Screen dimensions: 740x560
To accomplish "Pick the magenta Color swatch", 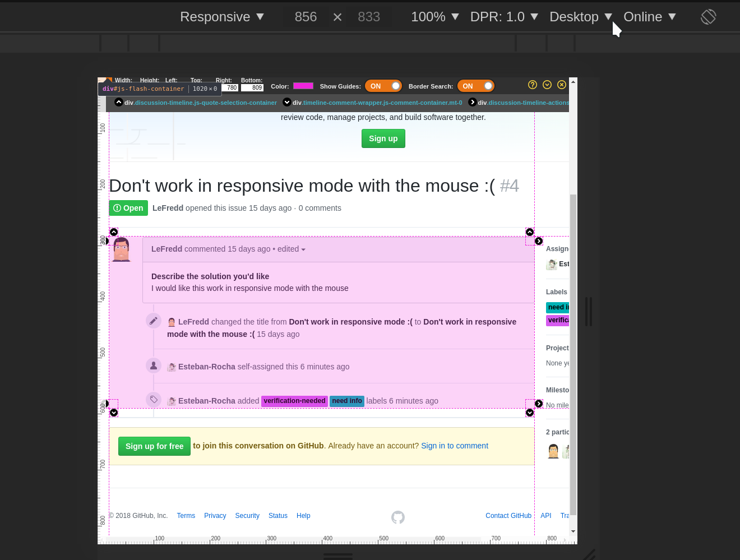I will point(303,86).
